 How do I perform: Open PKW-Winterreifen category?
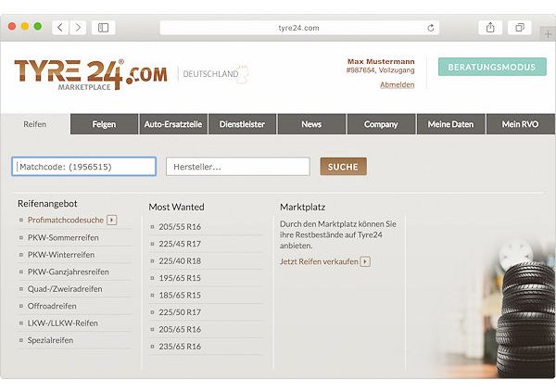(x=61, y=255)
